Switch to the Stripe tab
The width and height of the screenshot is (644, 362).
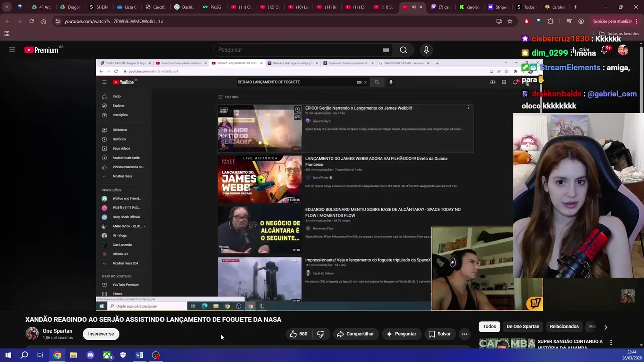pos(498,7)
